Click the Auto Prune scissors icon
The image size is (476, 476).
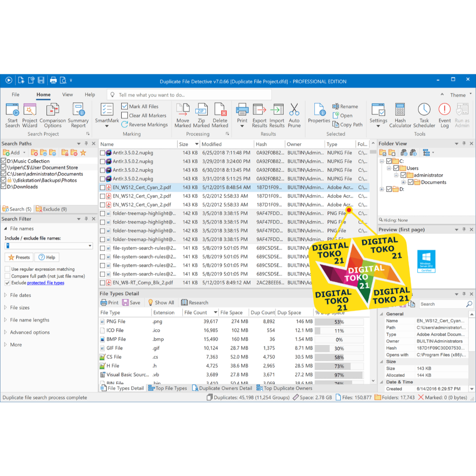tap(294, 110)
